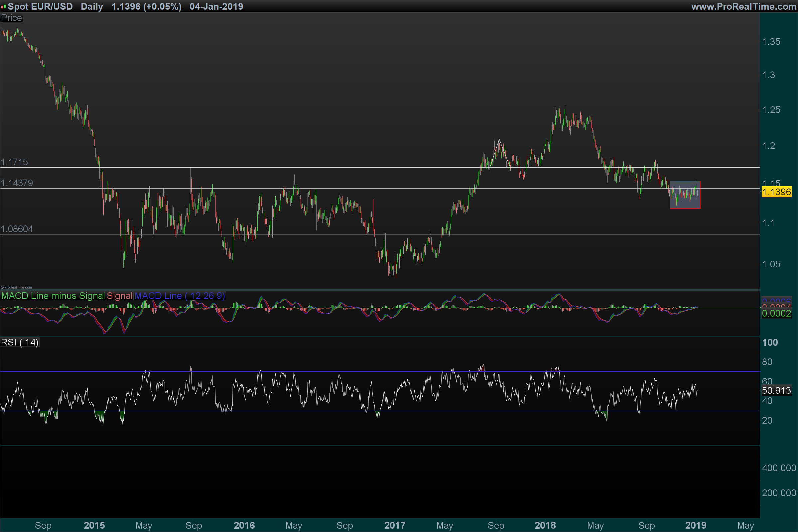Select the Spot EUR/USD instrument title
This screenshot has height=532, width=798.
pos(40,6)
